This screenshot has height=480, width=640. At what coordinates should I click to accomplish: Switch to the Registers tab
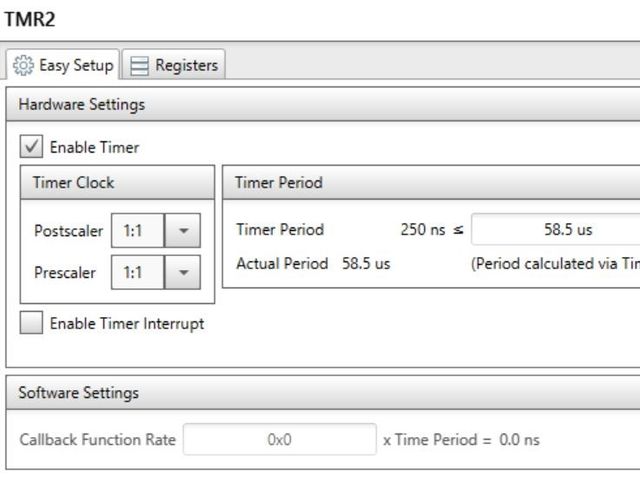click(x=175, y=65)
